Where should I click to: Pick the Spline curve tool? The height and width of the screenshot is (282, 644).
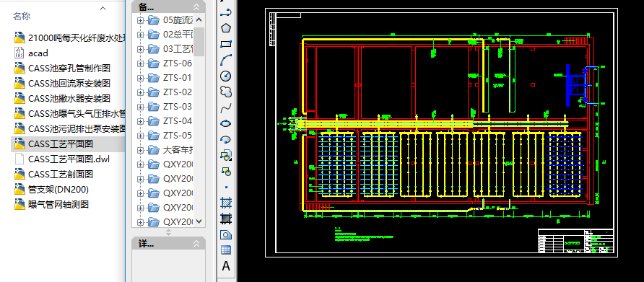point(226,107)
